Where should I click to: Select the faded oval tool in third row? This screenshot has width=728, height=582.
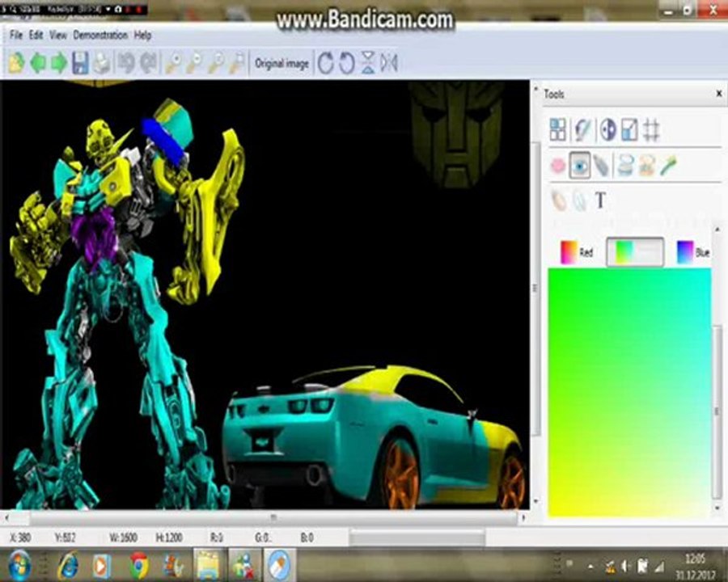coord(558,200)
